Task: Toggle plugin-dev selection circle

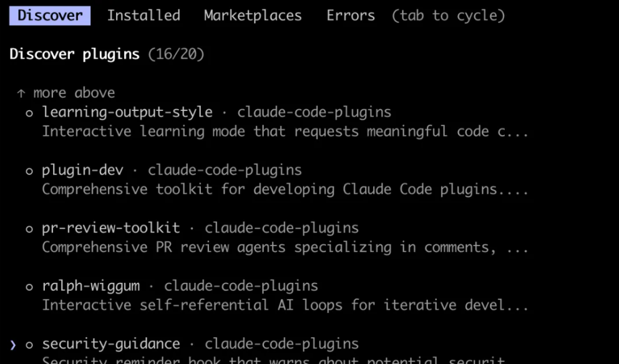Action: point(29,171)
